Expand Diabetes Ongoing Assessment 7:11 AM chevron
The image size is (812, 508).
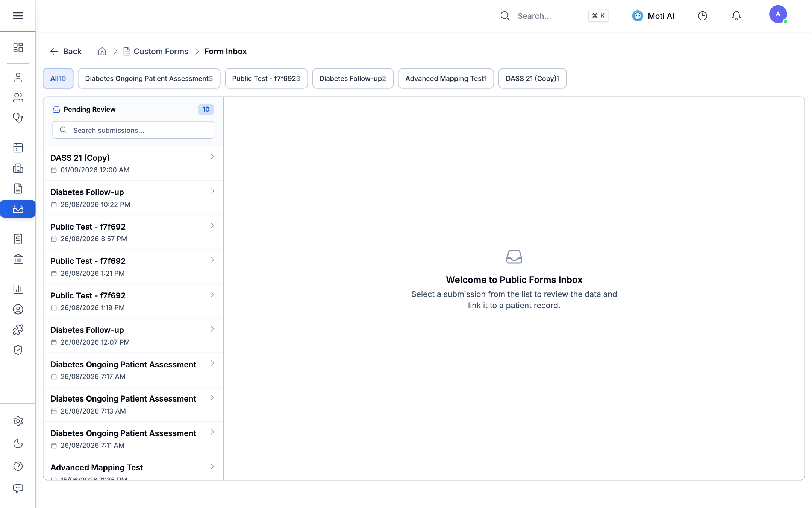coord(212,432)
